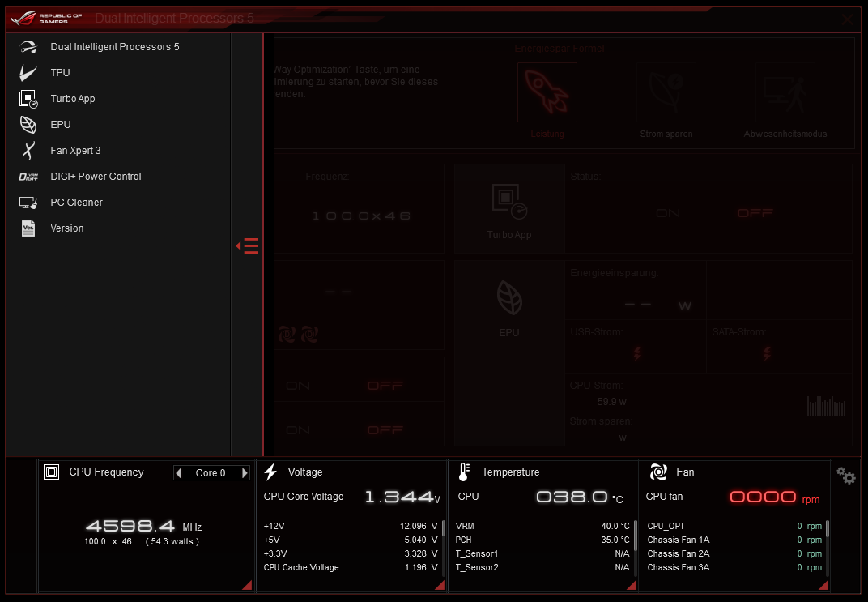Open DIGI+ Power Control via its icon
The width and height of the screenshot is (868, 602).
pos(29,176)
